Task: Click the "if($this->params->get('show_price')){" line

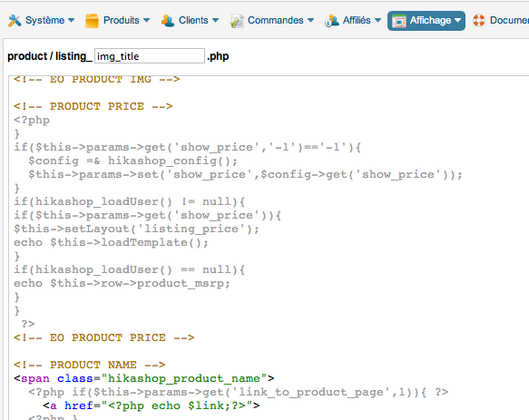Action: 147,215
